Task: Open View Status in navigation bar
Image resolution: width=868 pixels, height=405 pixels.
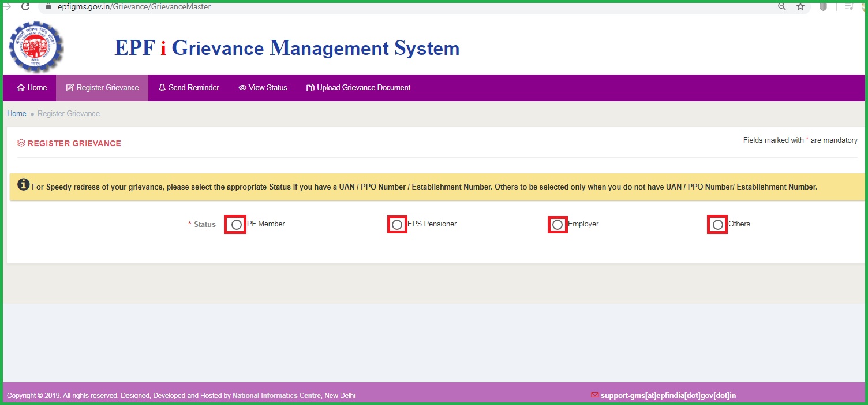Action: pyautogui.click(x=263, y=88)
